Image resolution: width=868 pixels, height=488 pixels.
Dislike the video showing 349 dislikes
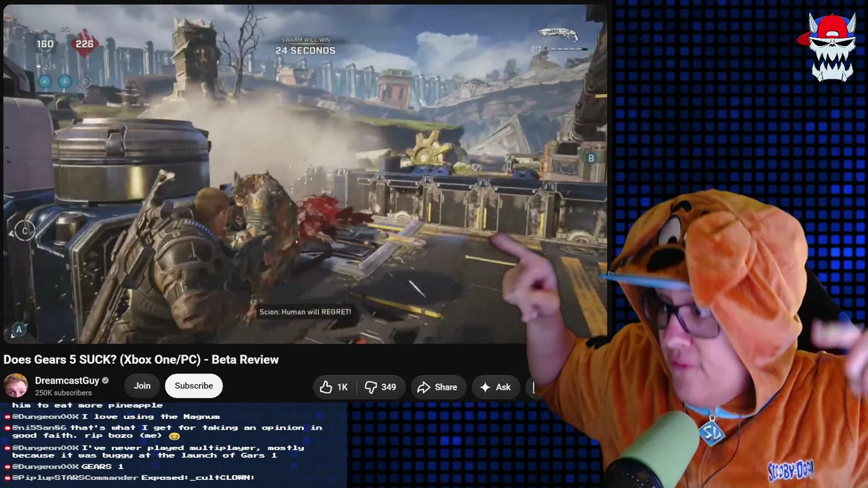point(381,387)
